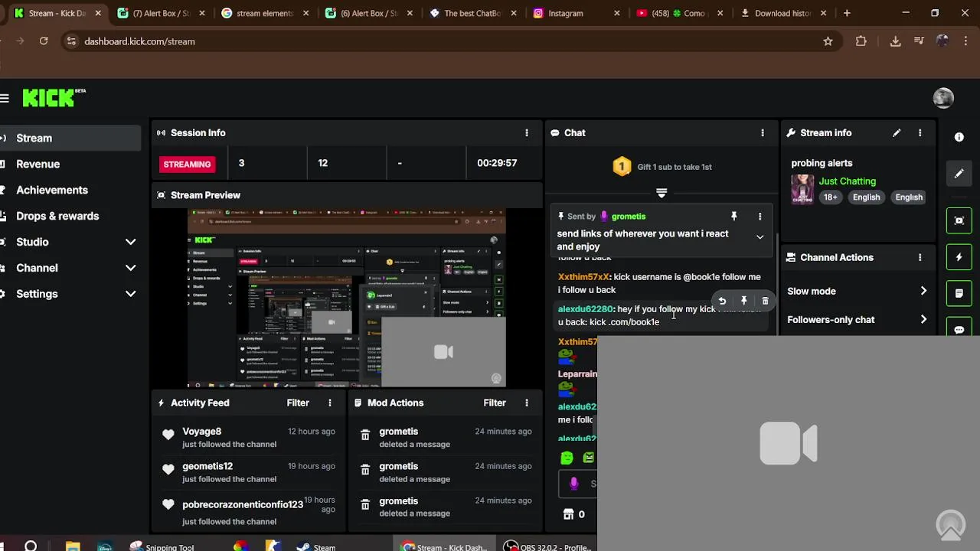
Task: Open Steam from the taskbar
Action: 316,546
